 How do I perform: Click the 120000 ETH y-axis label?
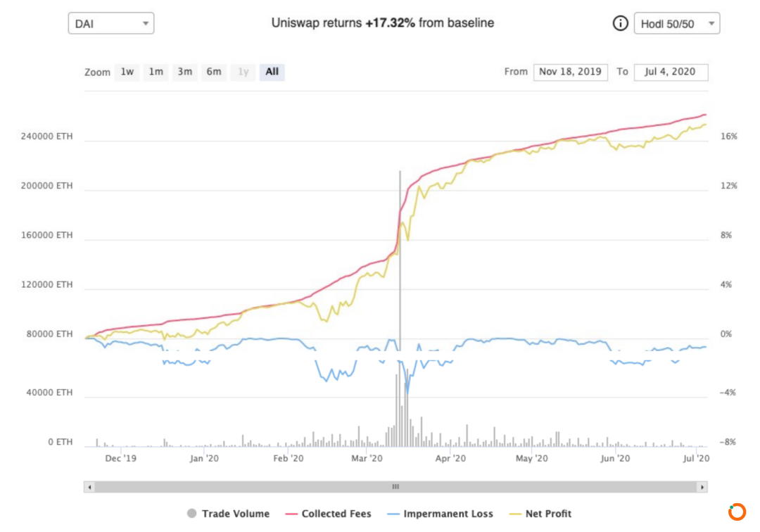(x=46, y=284)
